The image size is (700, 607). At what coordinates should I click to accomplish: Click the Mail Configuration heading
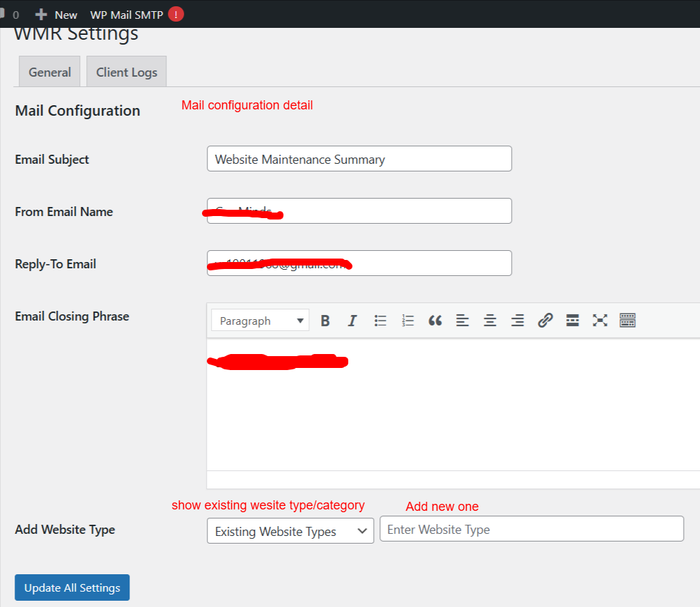78,111
